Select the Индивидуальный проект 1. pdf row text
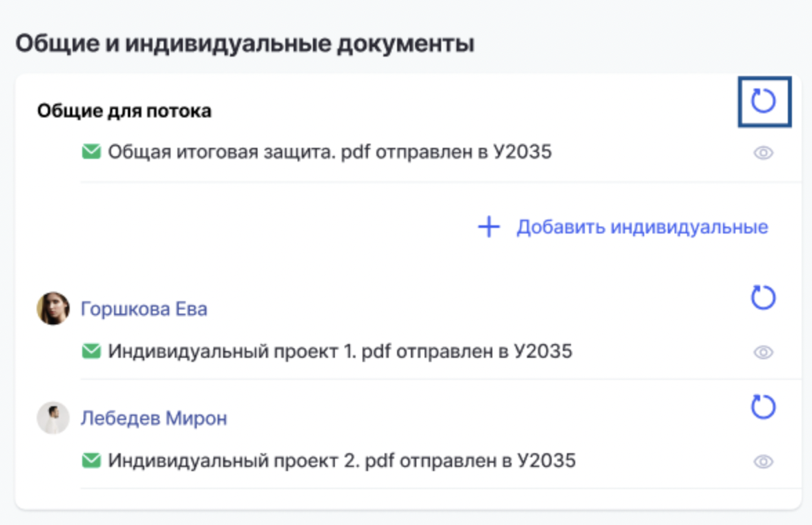The height and width of the screenshot is (525, 812). (340, 352)
